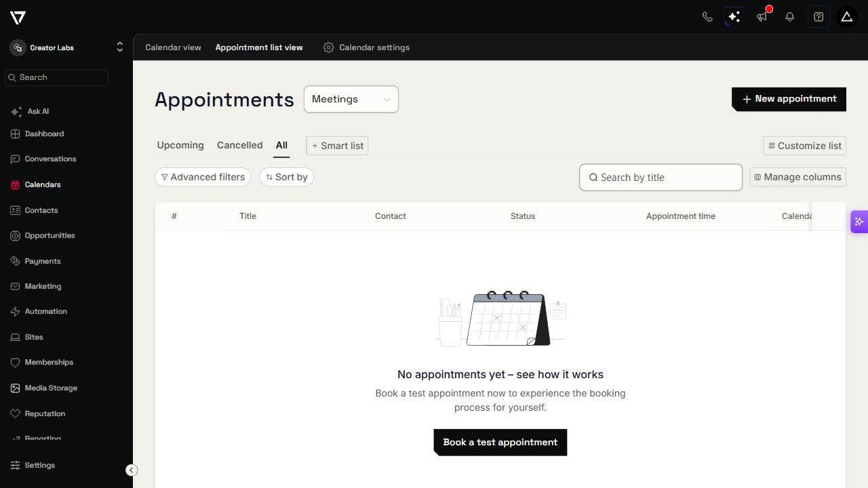
Task: Show Cancelled appointments tab
Action: coord(239,145)
